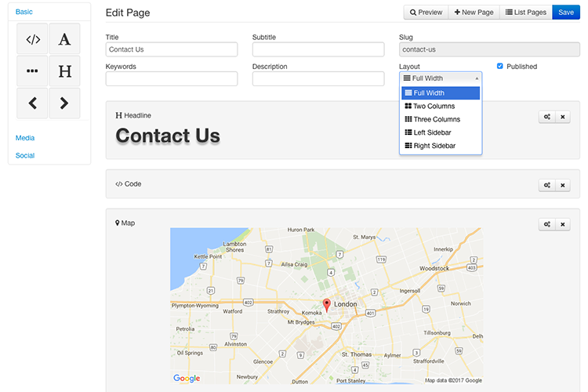
Task: Click the text 'A' block icon
Action: (64, 39)
